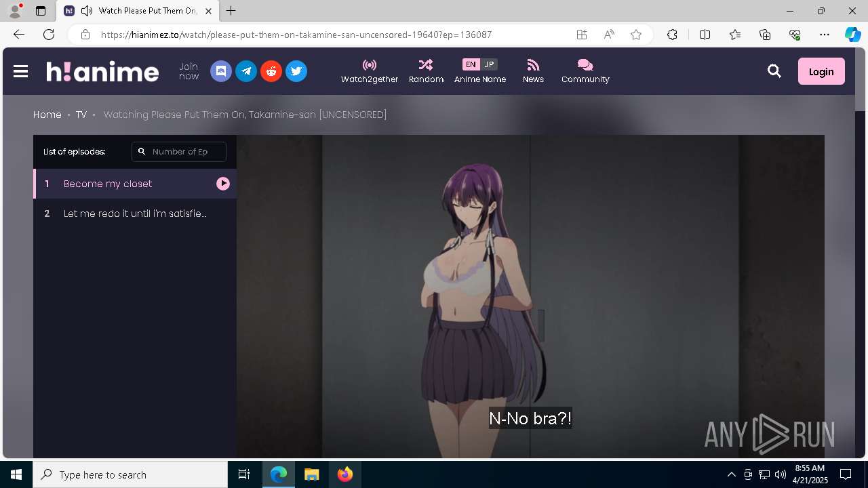Go to Home breadcrumb link
Image resolution: width=868 pixels, height=488 pixels.
[47, 115]
